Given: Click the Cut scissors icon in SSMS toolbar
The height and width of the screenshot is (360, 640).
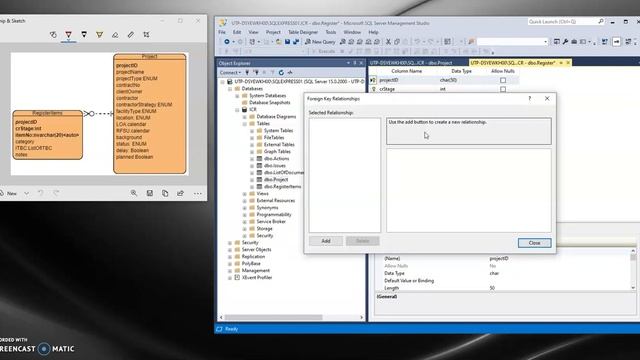Looking at the screenshot, I should click(388, 42).
